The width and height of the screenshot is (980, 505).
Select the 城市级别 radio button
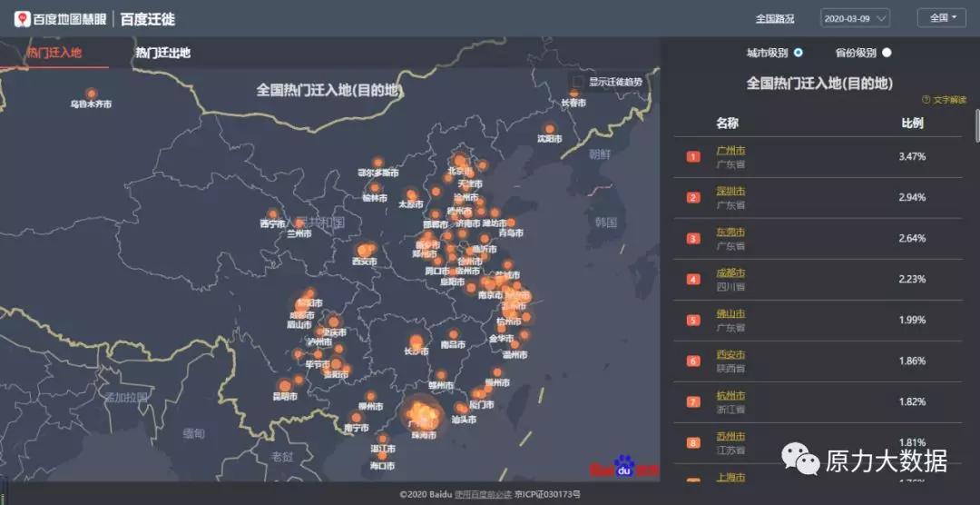(799, 53)
